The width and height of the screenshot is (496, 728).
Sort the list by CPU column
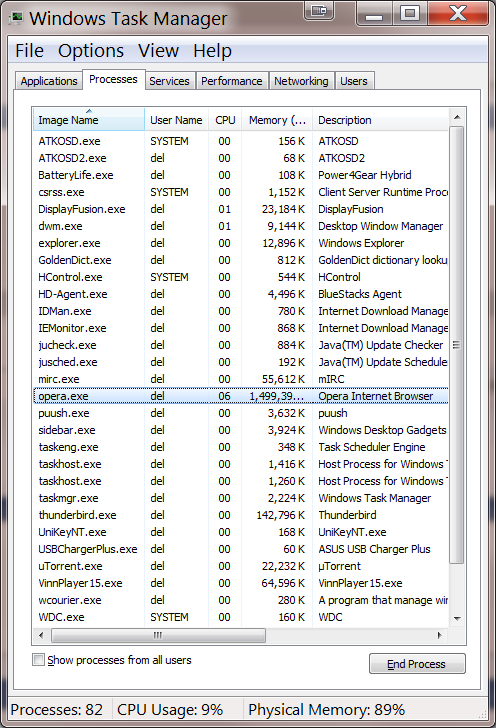pyautogui.click(x=225, y=120)
